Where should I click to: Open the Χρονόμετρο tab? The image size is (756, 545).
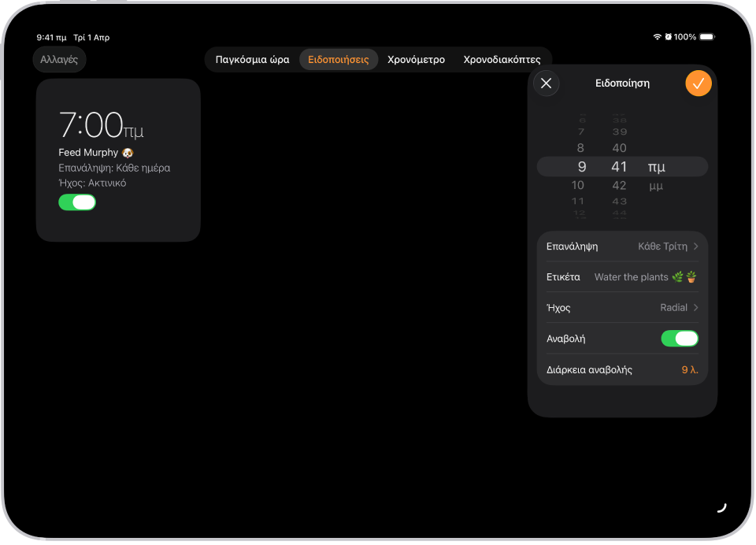(x=416, y=60)
